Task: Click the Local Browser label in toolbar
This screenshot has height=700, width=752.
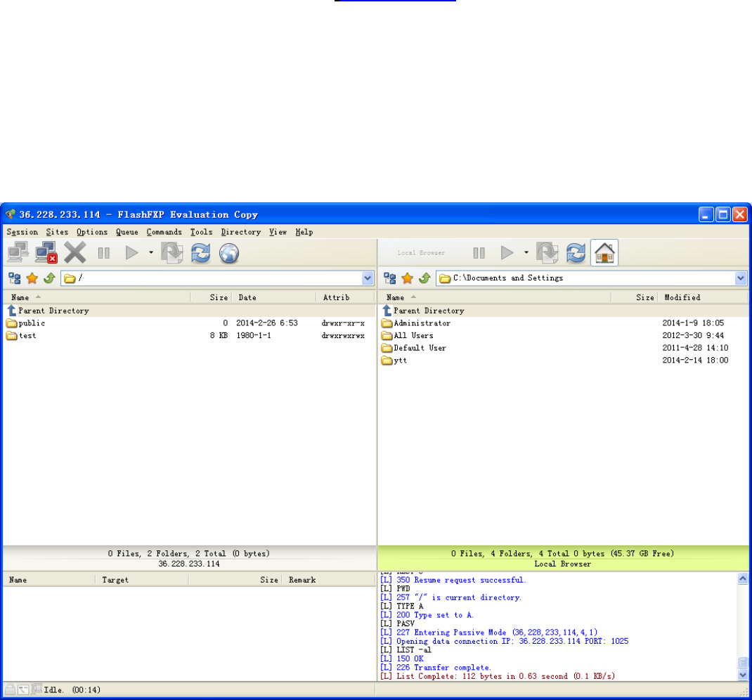Action: 420,253
